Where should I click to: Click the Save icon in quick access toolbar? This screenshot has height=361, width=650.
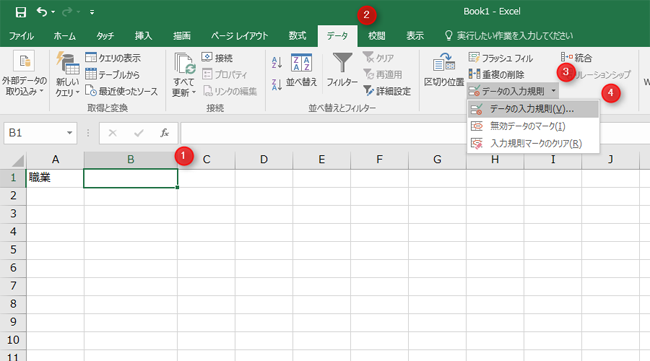(20, 12)
